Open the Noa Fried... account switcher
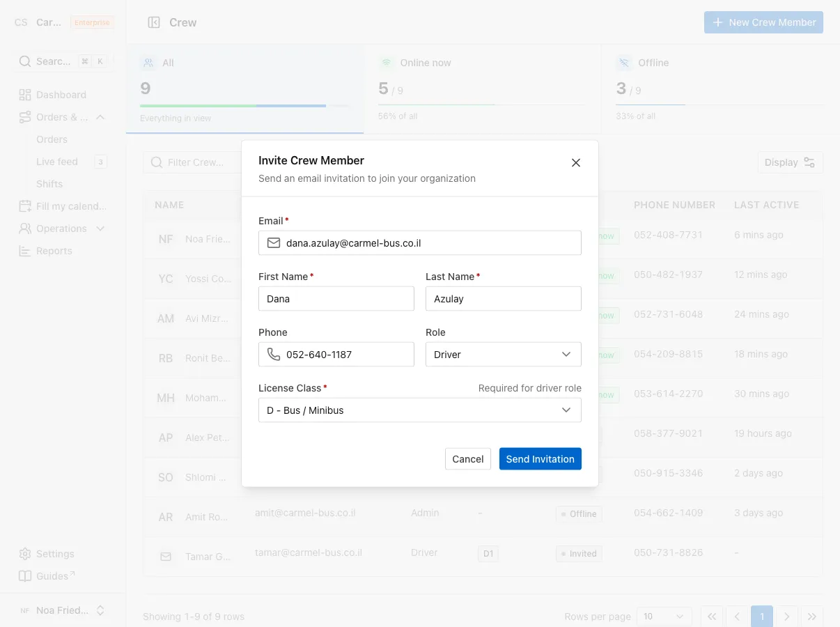Viewport: 840px width, 627px height. (63, 610)
